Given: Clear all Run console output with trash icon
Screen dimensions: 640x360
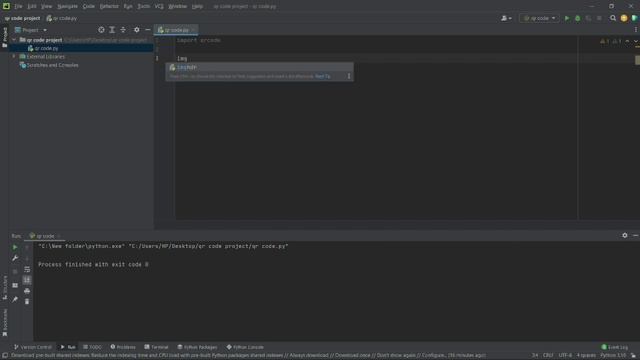Looking at the screenshot, I should tap(27, 302).
